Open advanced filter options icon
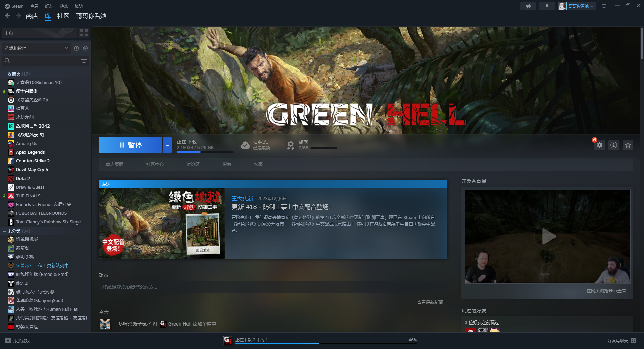Screen dimensions: 644x349 (x=84, y=61)
